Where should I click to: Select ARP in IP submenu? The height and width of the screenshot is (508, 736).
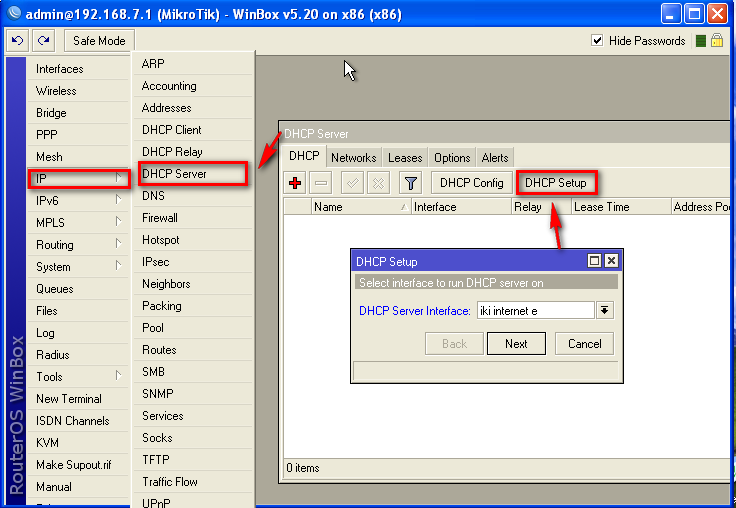tap(193, 64)
